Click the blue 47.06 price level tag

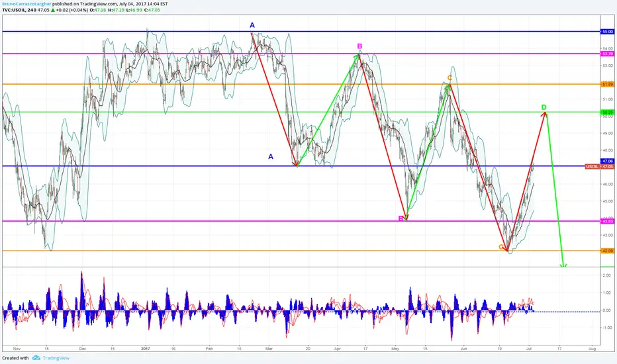(607, 161)
